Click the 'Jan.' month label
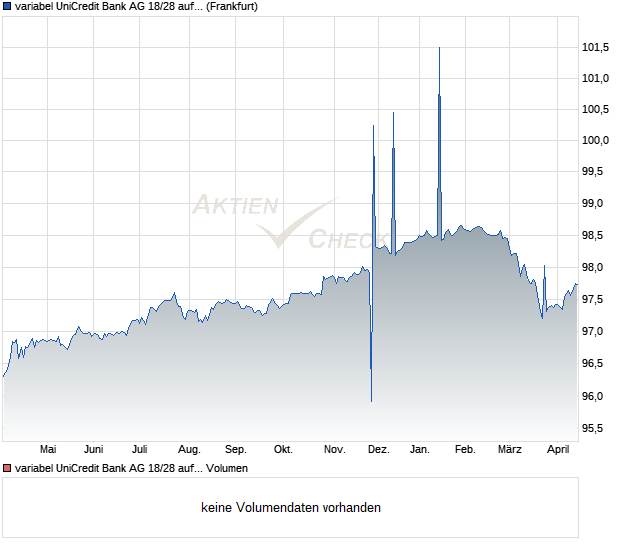The width and height of the screenshot is (620, 546). [420, 449]
